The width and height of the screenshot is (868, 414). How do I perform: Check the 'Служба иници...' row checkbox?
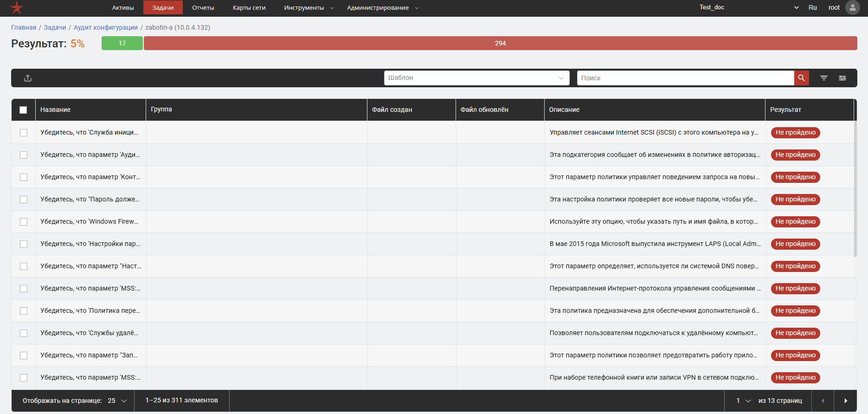[x=24, y=133]
